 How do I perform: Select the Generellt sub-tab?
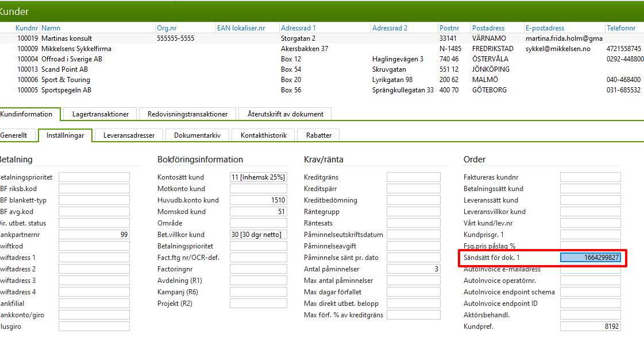tap(14, 135)
